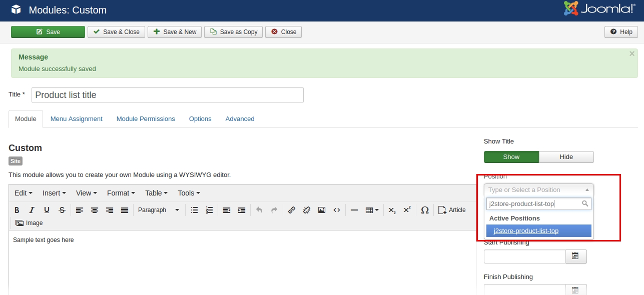The image size is (644, 295).
Task: Set Show Title to Show
Action: [511, 157]
